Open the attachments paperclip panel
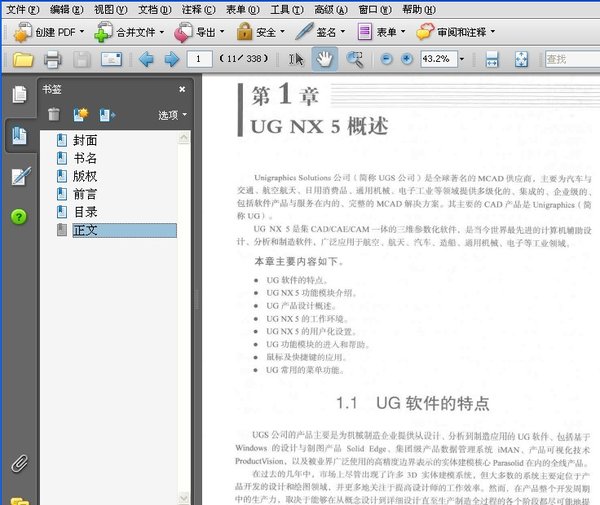 pos(18,464)
